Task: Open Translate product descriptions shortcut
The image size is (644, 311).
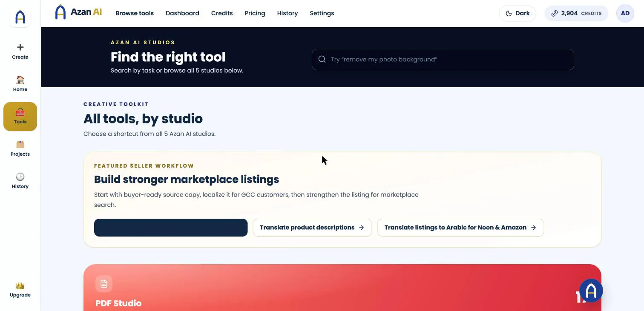Action: (312, 228)
